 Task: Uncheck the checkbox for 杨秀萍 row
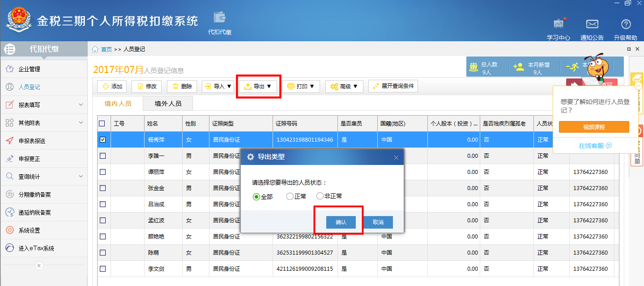click(x=102, y=140)
